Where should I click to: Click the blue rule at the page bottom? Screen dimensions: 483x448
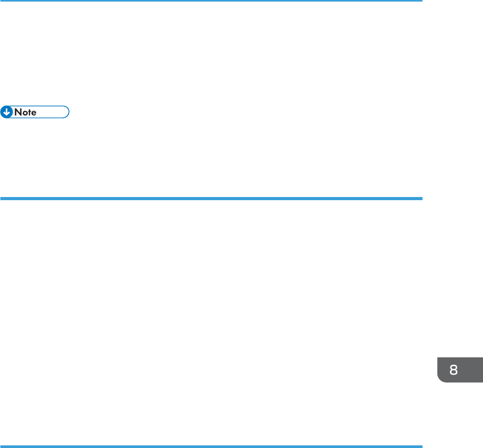211,446
